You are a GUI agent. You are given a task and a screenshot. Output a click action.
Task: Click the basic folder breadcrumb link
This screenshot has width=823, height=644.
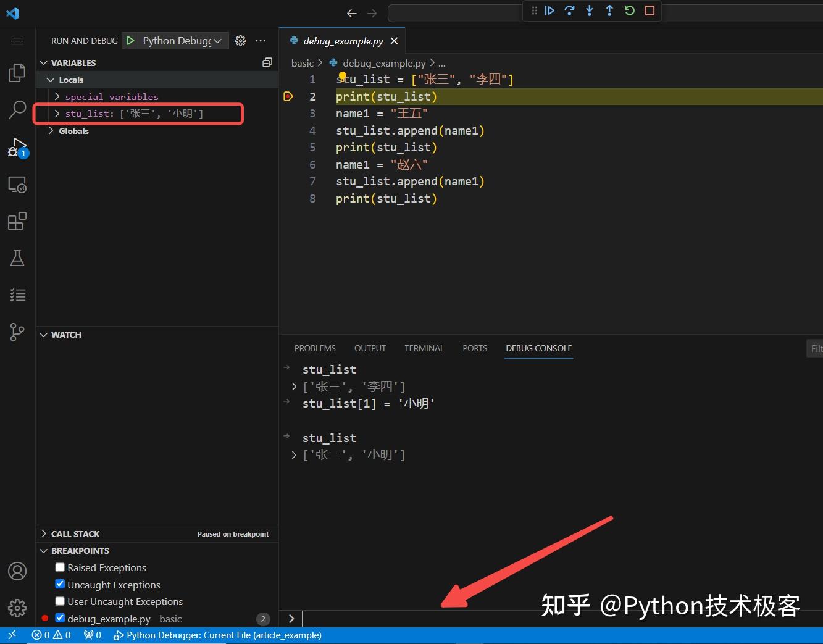pos(302,62)
